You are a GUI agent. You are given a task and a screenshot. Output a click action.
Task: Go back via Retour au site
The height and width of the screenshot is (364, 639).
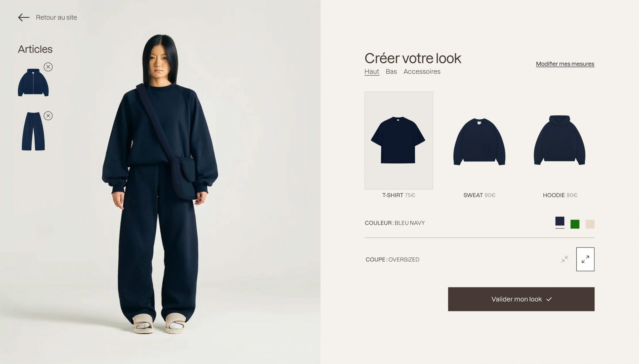coord(56,17)
